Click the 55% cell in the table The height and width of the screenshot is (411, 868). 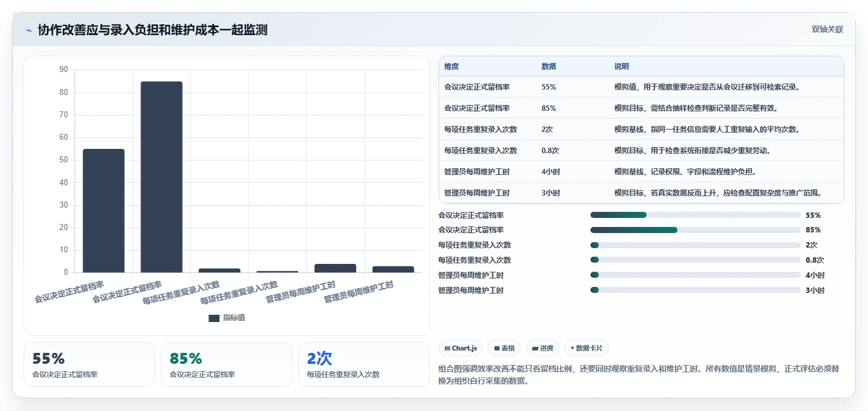coord(549,87)
